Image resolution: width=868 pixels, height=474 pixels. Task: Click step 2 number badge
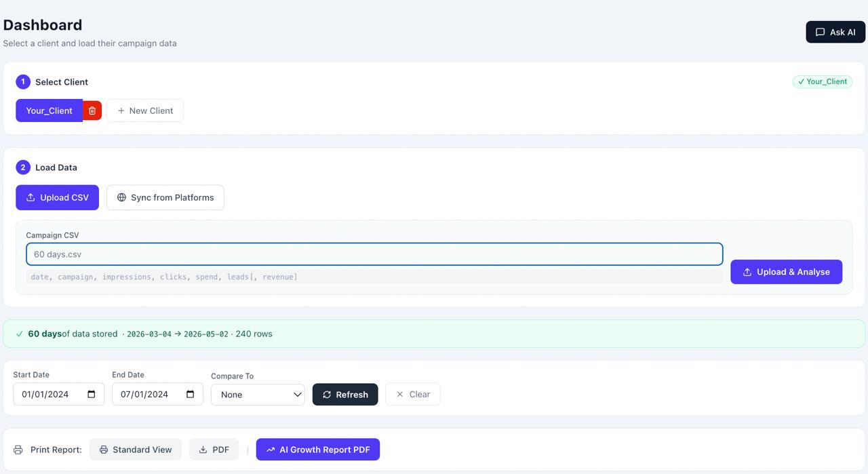click(x=23, y=167)
